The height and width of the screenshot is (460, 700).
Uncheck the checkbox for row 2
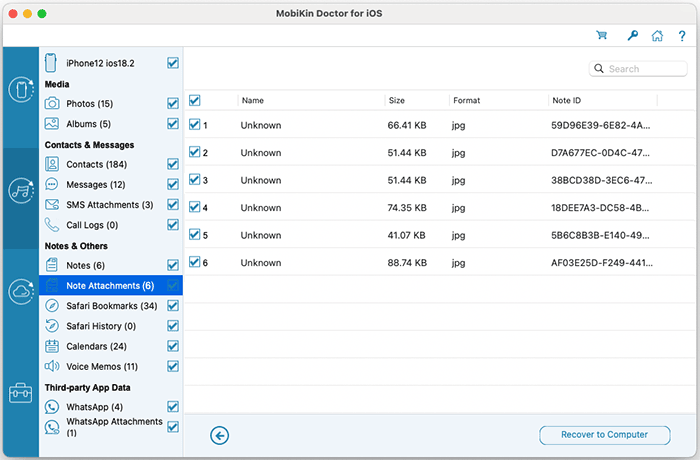[194, 152]
